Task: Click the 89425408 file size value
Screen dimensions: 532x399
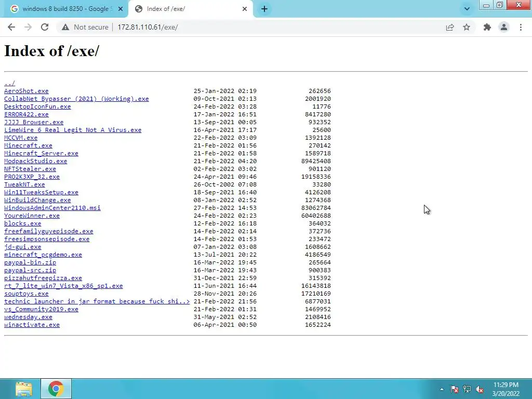Action: pyautogui.click(x=316, y=161)
